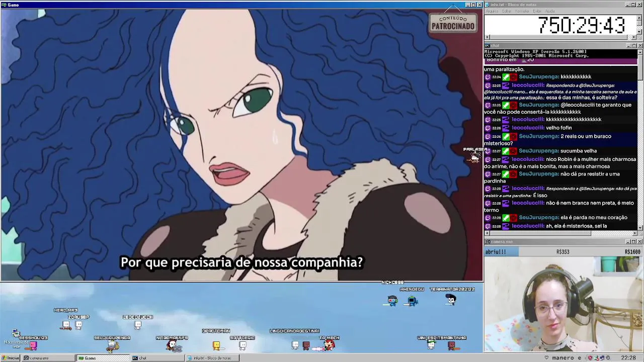This screenshot has width=644, height=362.
Task: Click the 'ela é parda no meu coração' chat message
Action: coord(593,218)
